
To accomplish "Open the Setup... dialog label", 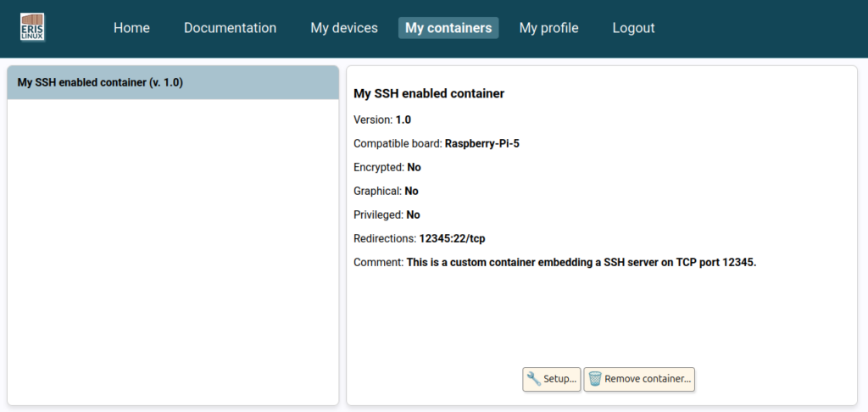I will (559, 379).
